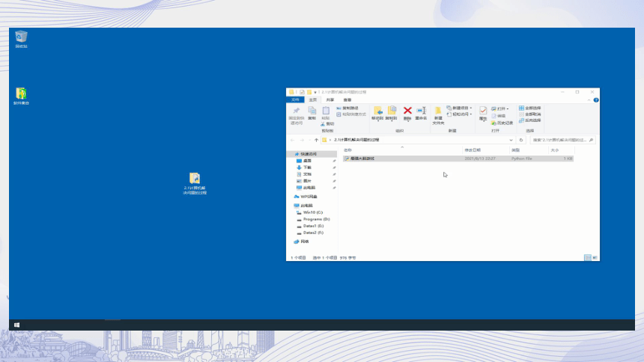Click 粘贴快捷方式 in the ribbon
Image resolution: width=644 pixels, height=362 pixels.
coord(351,114)
